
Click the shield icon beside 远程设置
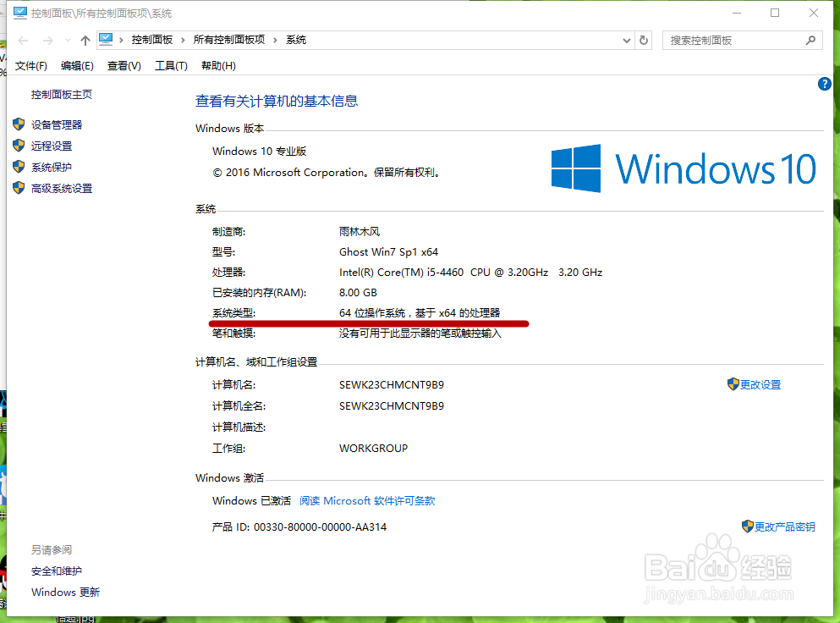point(19,146)
